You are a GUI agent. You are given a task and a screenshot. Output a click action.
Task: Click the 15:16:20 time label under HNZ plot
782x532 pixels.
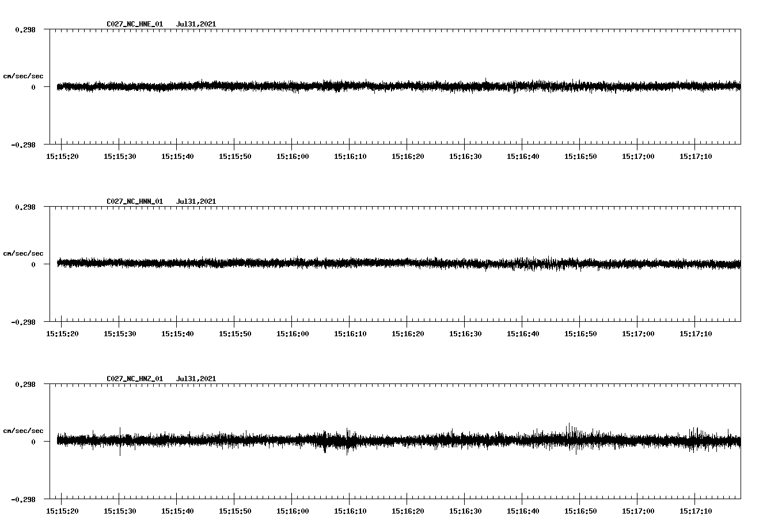coord(408,511)
